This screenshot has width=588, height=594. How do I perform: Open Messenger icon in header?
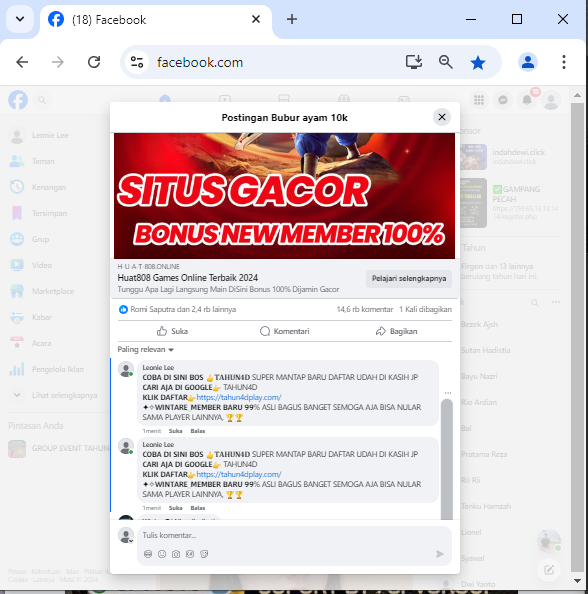(503, 100)
